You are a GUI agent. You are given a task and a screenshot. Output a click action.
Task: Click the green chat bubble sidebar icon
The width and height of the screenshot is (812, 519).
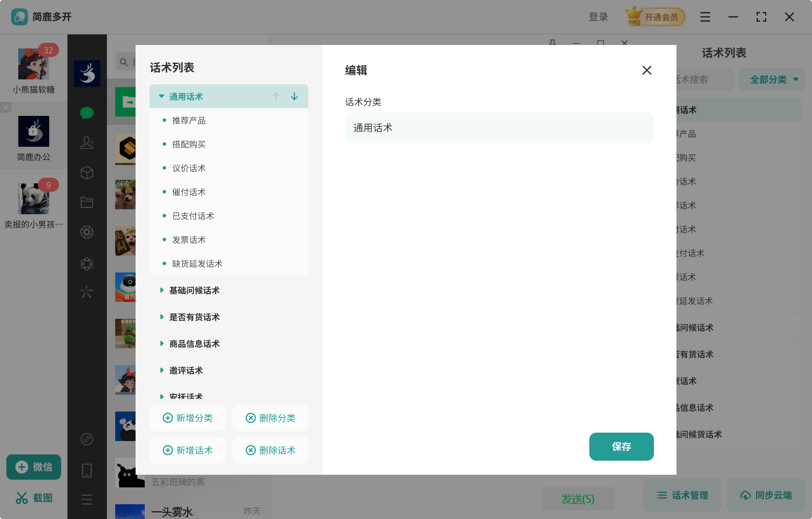pos(87,113)
